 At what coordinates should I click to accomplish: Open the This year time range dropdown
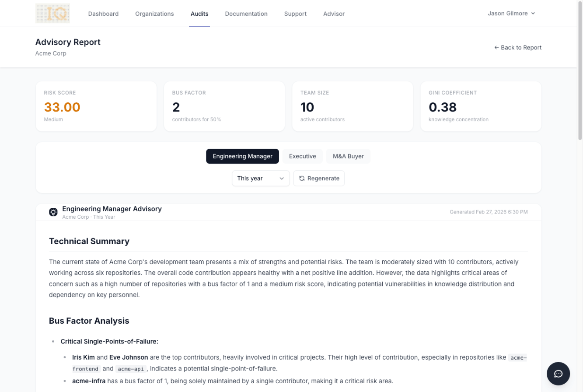pos(261,178)
